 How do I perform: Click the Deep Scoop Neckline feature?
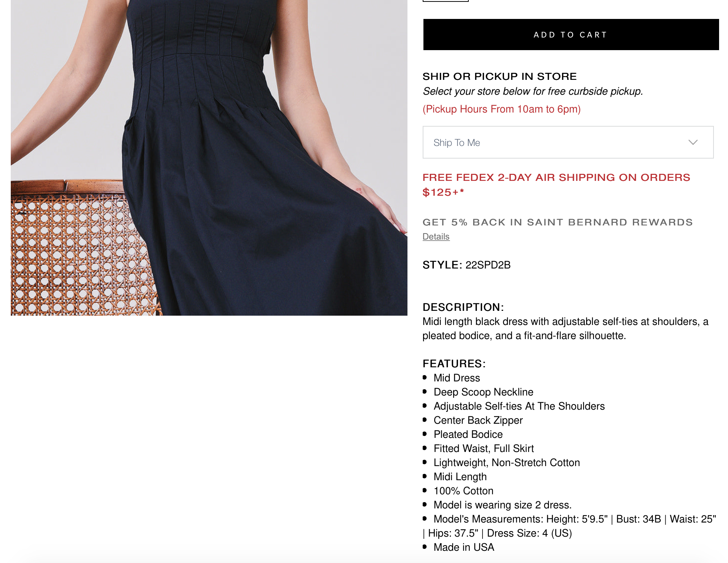483,392
